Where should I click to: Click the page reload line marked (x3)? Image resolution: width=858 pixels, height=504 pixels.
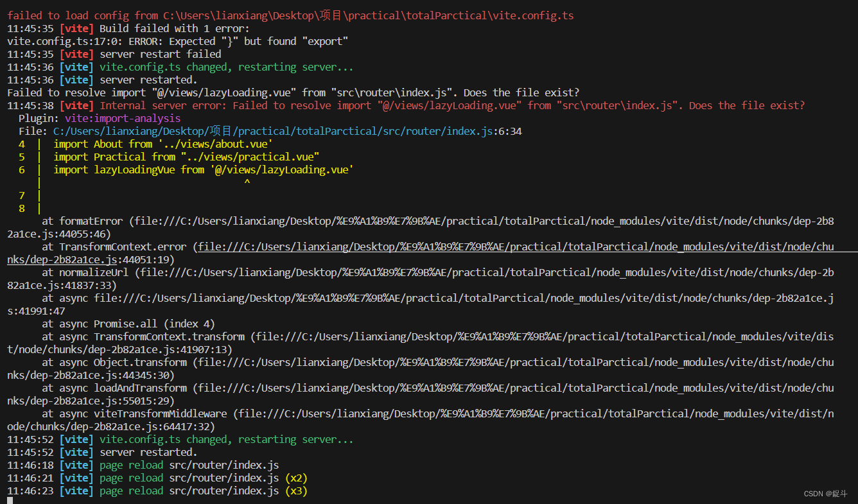[x=157, y=491]
